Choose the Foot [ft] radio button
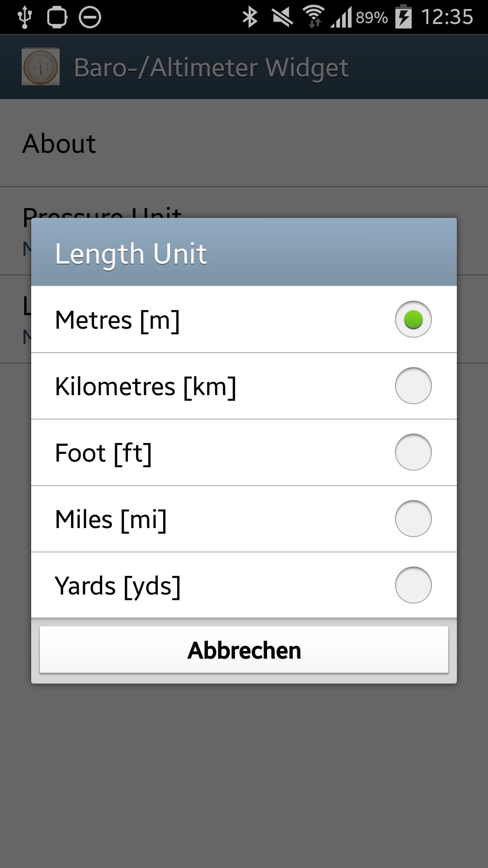The image size is (488, 868). (413, 452)
